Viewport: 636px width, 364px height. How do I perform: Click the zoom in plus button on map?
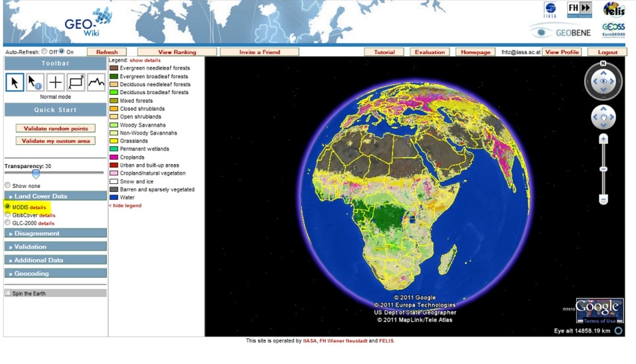click(604, 139)
